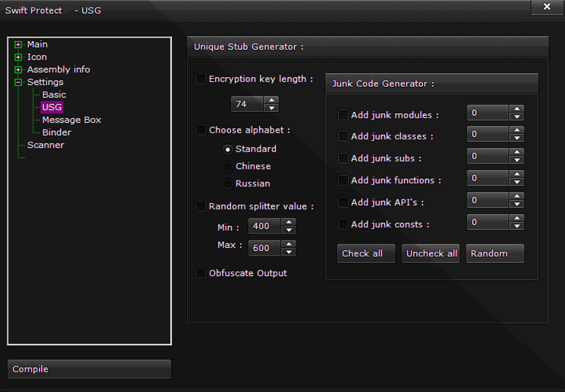This screenshot has width=565, height=392.
Task: Open the Scanner tree item
Action: [x=46, y=145]
